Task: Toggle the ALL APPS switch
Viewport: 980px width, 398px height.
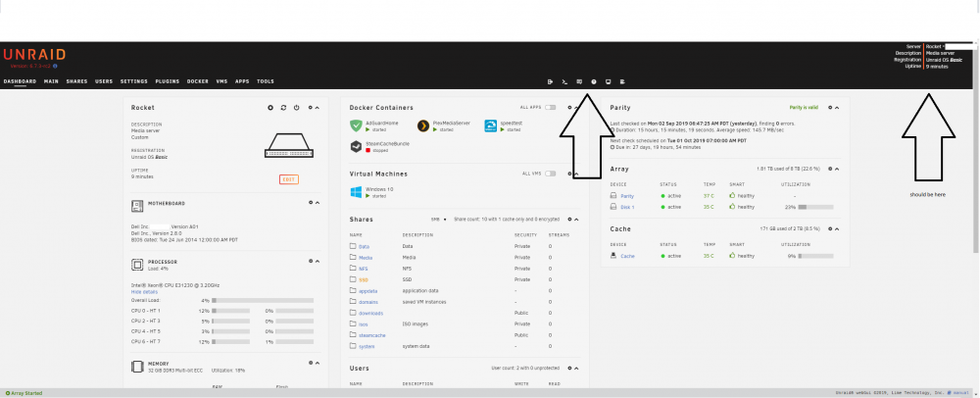Action: click(550, 108)
